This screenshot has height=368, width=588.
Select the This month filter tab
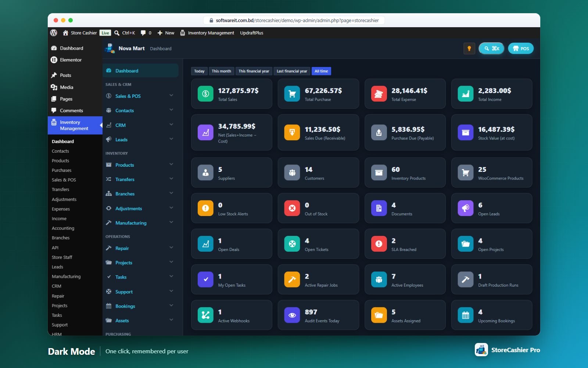click(x=221, y=71)
